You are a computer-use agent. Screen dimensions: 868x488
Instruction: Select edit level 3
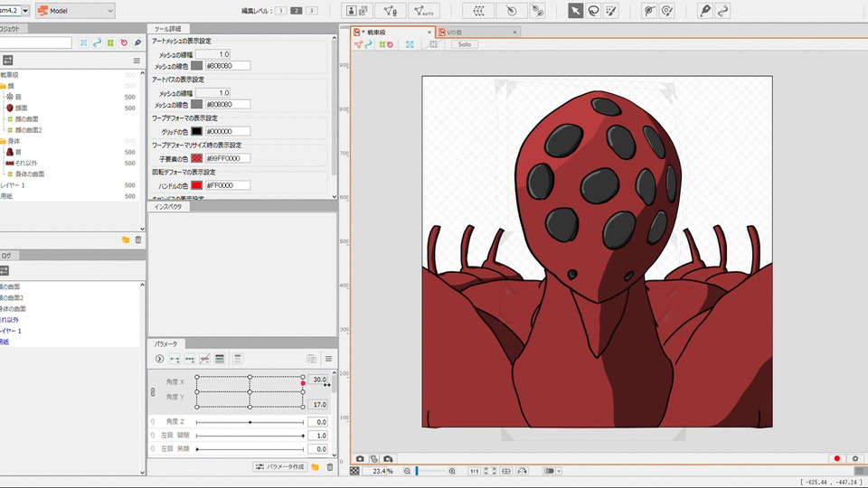(x=312, y=11)
